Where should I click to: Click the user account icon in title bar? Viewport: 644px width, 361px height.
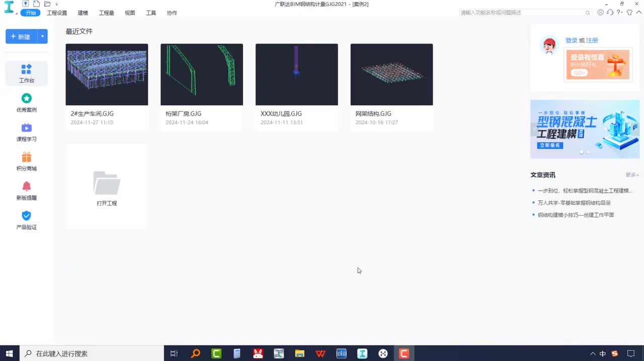pyautogui.click(x=600, y=13)
